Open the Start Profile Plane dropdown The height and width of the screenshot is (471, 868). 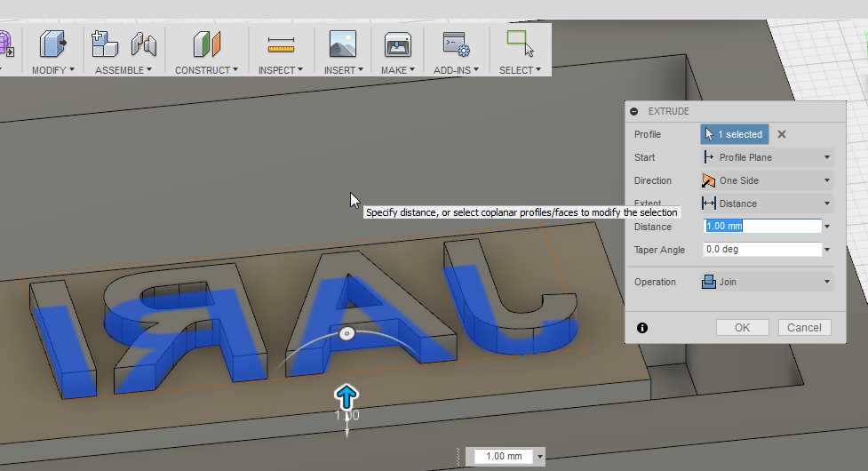click(767, 157)
